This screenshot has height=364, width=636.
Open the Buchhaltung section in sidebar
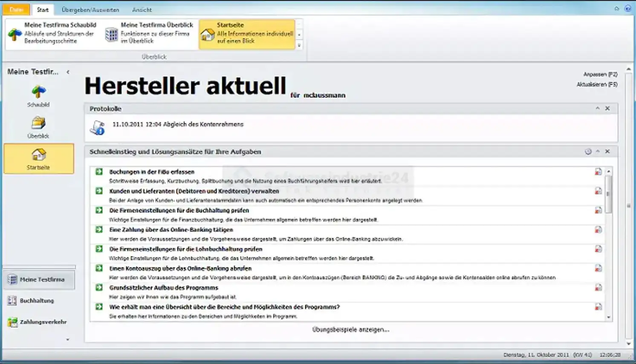(37, 301)
